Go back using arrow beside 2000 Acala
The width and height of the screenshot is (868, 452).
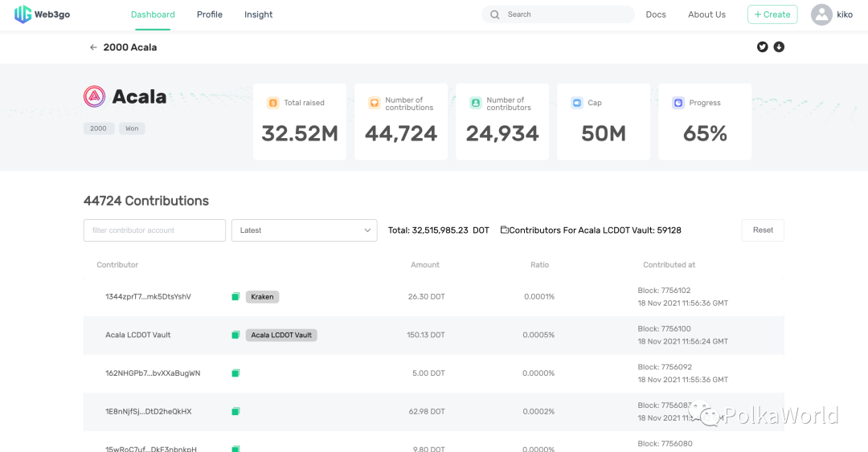[x=93, y=47]
